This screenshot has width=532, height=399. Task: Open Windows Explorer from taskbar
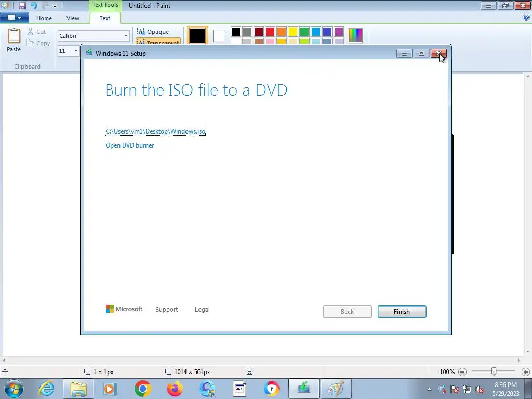(78, 389)
